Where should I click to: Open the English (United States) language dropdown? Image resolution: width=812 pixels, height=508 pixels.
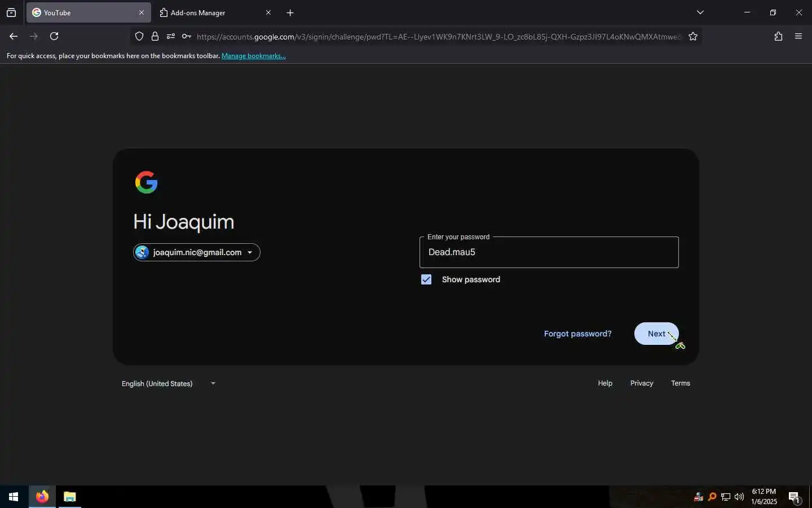pos(169,383)
